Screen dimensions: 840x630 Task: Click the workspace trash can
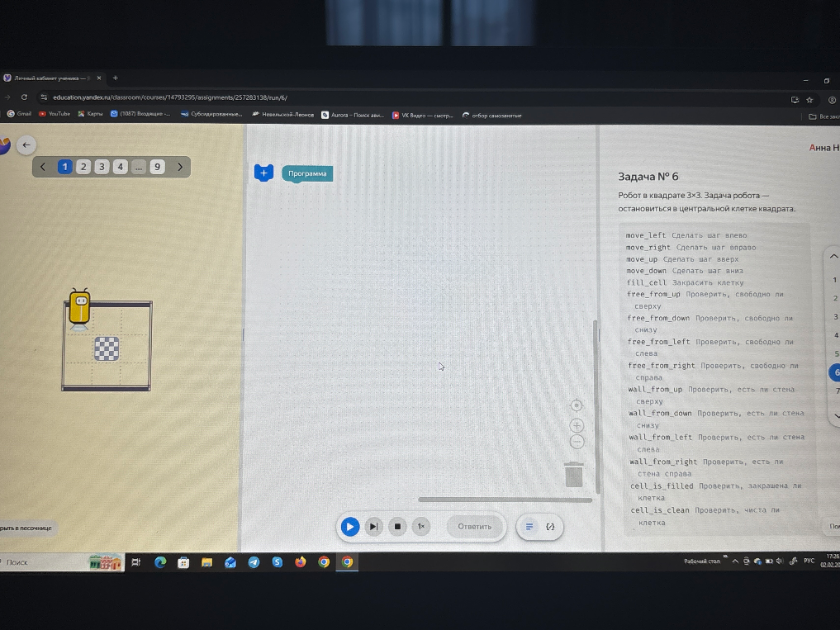click(574, 474)
